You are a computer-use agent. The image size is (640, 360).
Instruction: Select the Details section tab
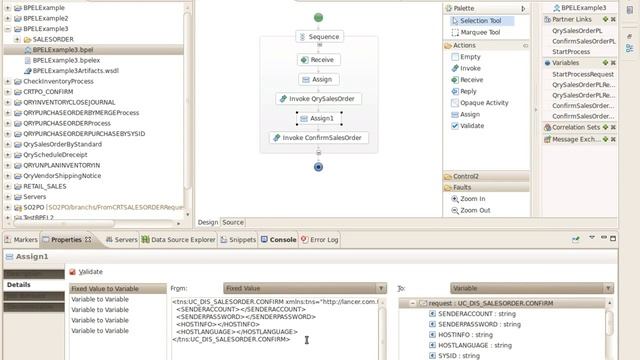[33, 285]
